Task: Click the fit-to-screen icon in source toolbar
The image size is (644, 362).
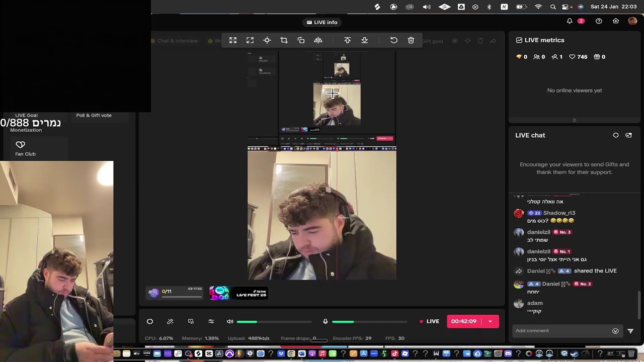Action: (233, 40)
